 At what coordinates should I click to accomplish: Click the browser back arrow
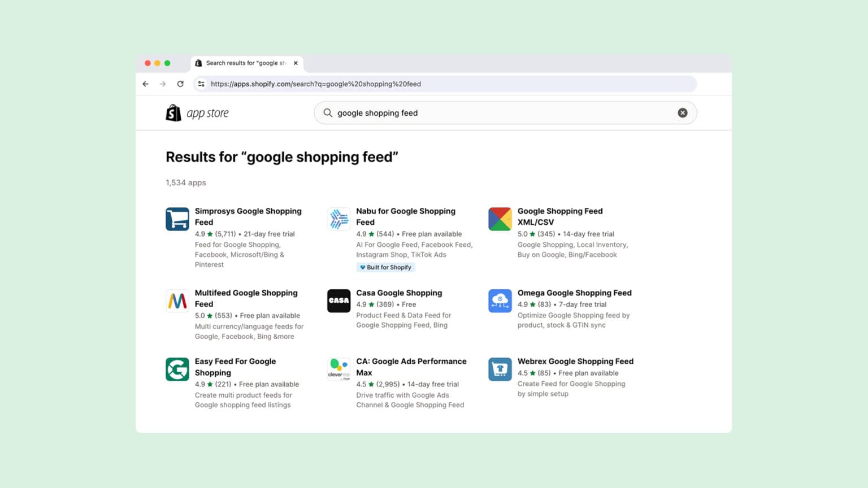coord(145,84)
